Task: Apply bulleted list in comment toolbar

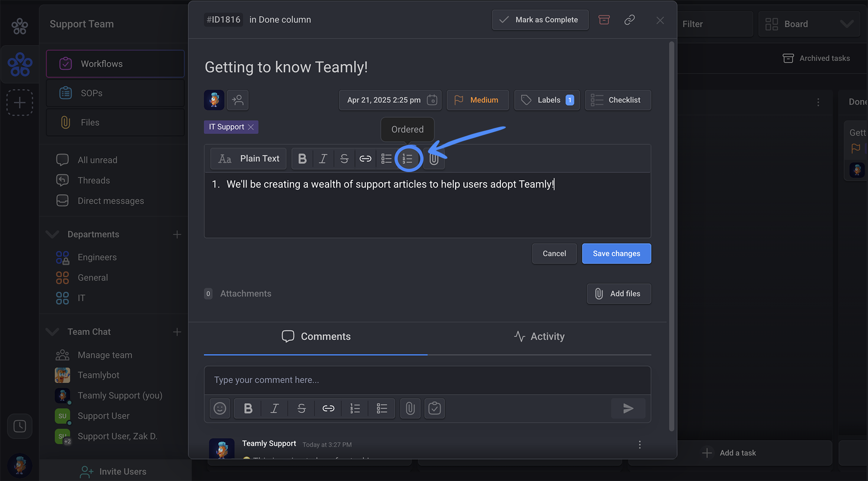Action: [382, 408]
